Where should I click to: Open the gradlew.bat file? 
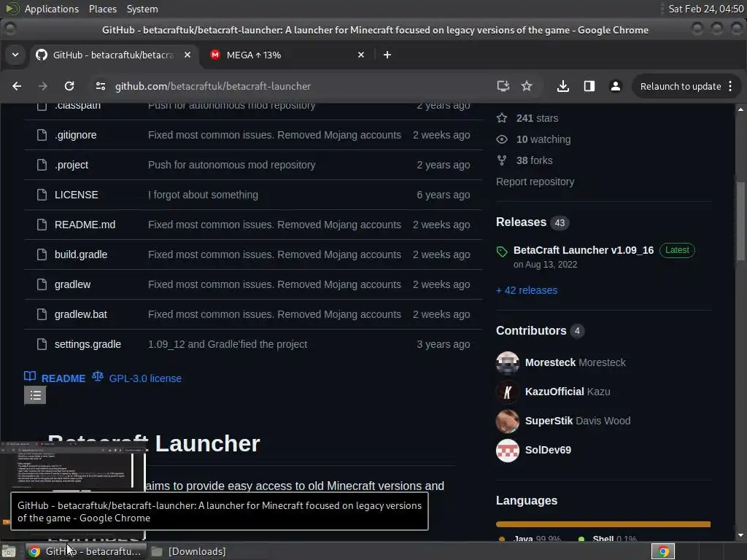tap(81, 315)
